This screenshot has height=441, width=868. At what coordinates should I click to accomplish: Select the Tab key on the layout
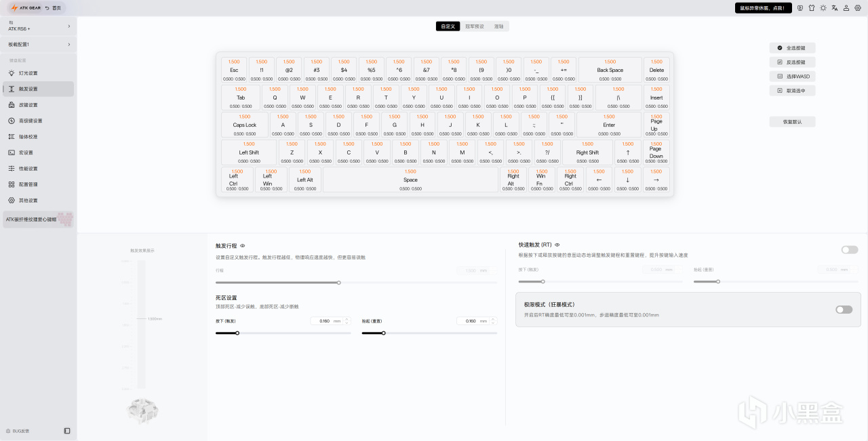click(241, 98)
